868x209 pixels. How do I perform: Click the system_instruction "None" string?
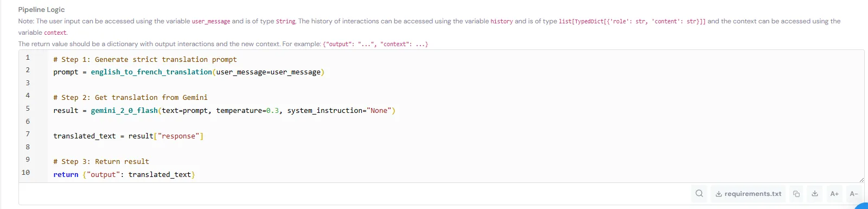tap(379, 111)
